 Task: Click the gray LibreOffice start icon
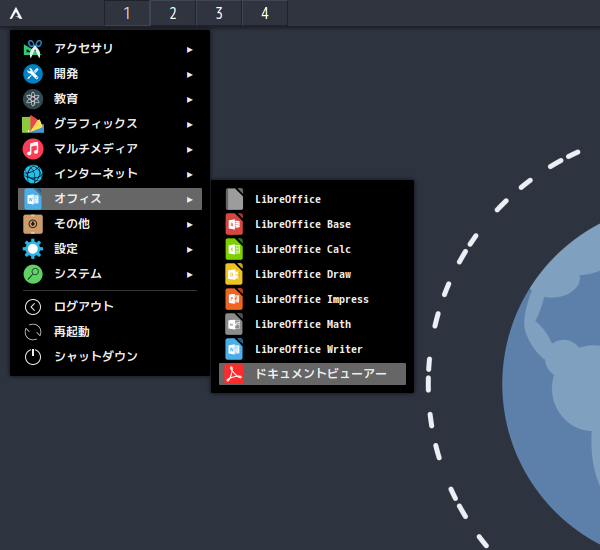(234, 199)
